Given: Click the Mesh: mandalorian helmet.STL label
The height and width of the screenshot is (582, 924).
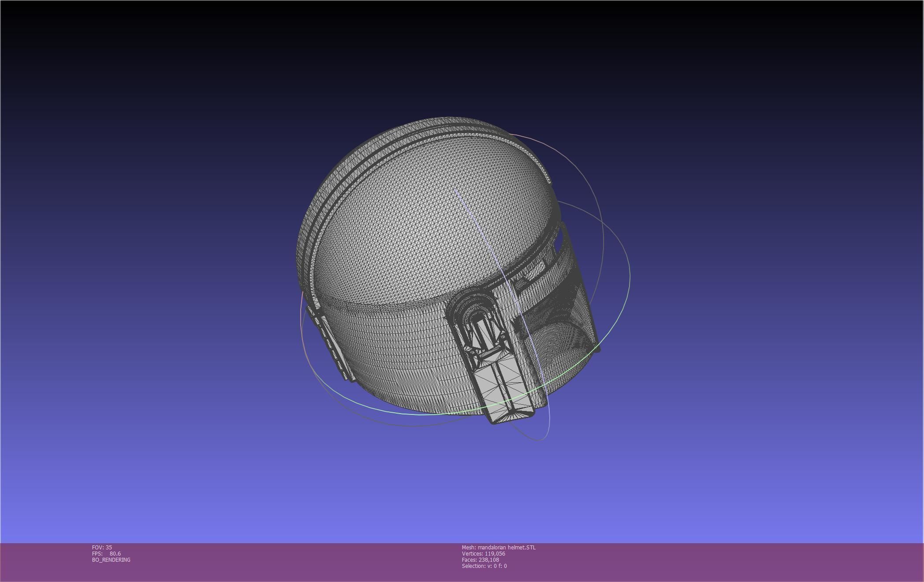Looking at the screenshot, I should [499, 547].
